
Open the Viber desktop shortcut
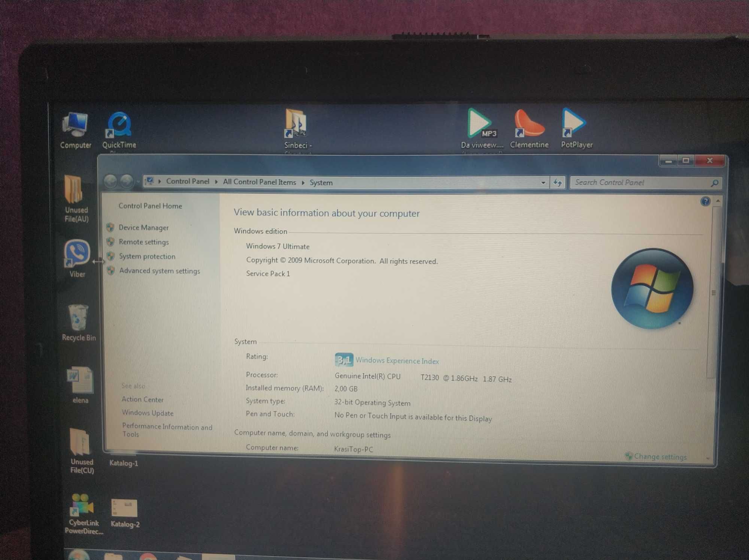[x=77, y=258]
